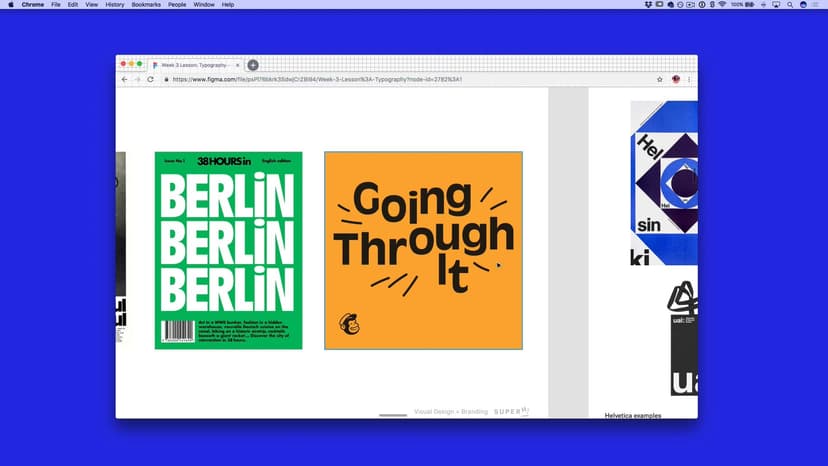The image size is (828, 466).
Task: Open the Window menu
Action: pyautogui.click(x=204, y=5)
